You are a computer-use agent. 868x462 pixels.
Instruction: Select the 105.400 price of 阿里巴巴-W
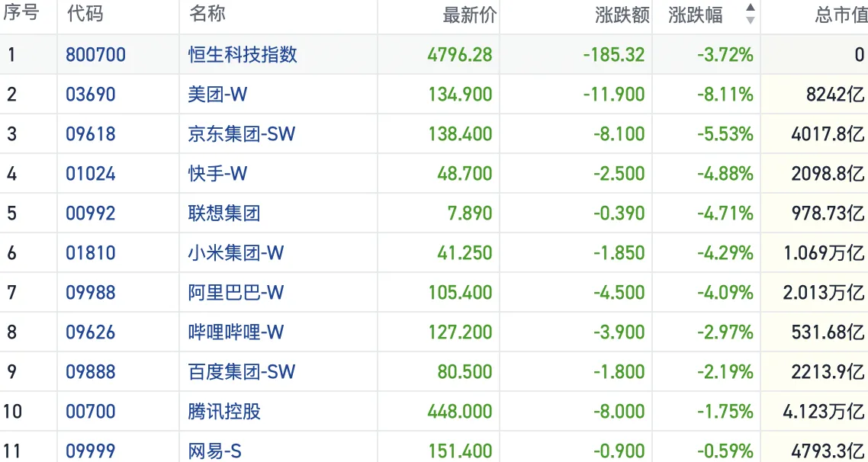pyautogui.click(x=460, y=293)
